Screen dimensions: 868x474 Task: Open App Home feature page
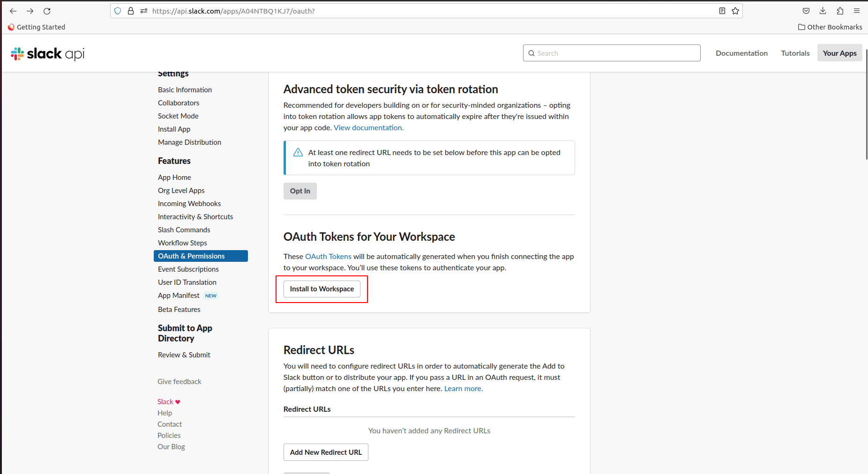tap(174, 178)
